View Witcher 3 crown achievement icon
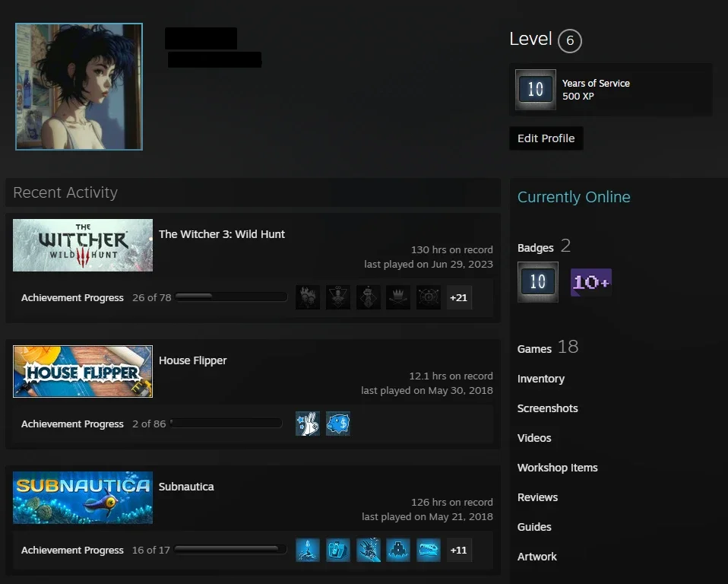Viewport: 728px width, 584px height. (x=398, y=297)
